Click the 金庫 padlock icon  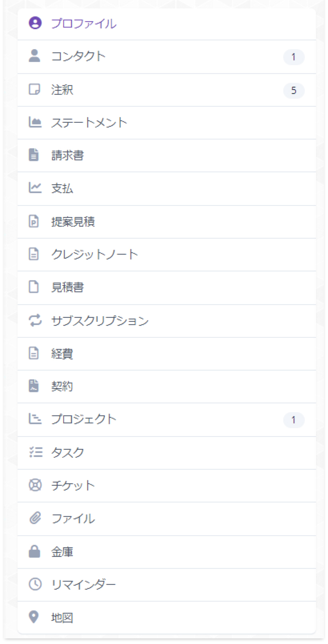35,551
